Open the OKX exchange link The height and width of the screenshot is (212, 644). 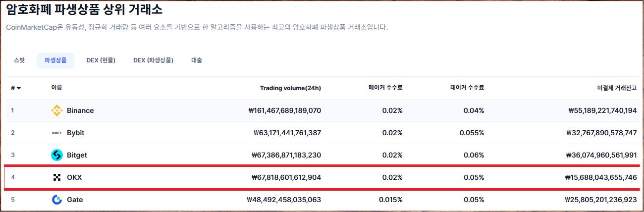(x=74, y=177)
